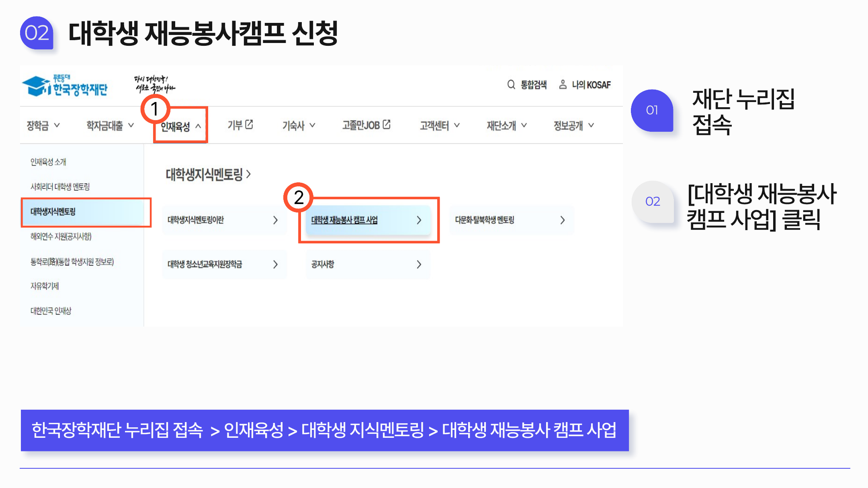868x488 pixels.
Task: Expand the 기숙사 dropdown arrow
Action: (x=312, y=125)
